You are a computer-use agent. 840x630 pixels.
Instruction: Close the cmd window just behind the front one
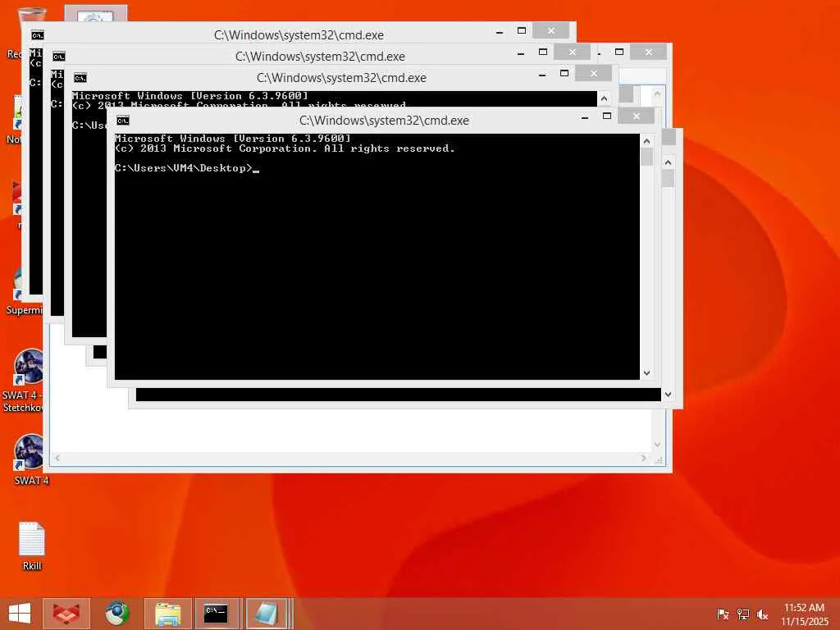pos(594,73)
